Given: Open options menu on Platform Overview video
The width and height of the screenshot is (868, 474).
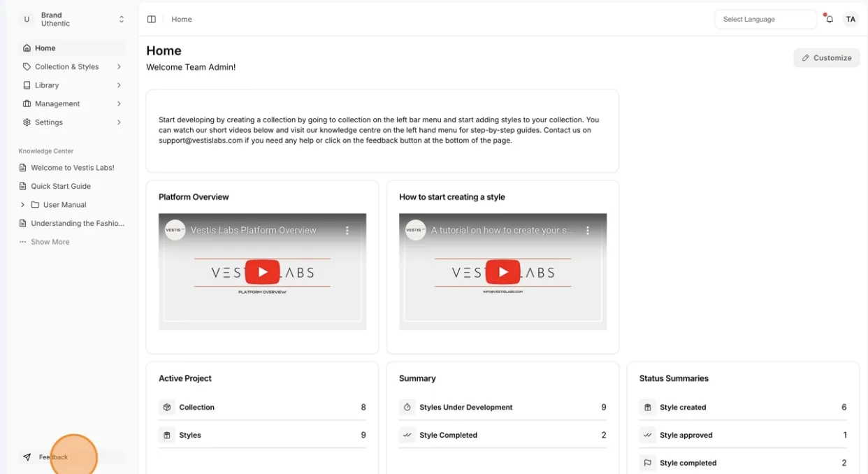Looking at the screenshot, I should 347,230.
